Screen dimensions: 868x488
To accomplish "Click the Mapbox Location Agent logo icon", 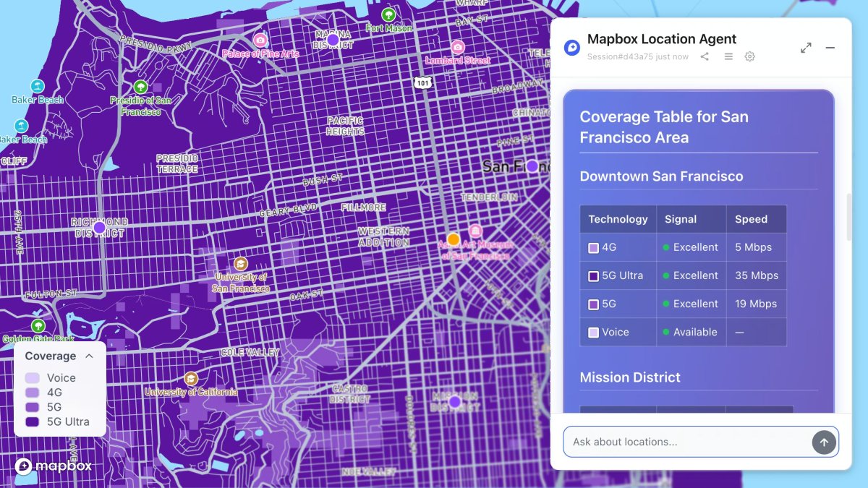I will (x=571, y=48).
